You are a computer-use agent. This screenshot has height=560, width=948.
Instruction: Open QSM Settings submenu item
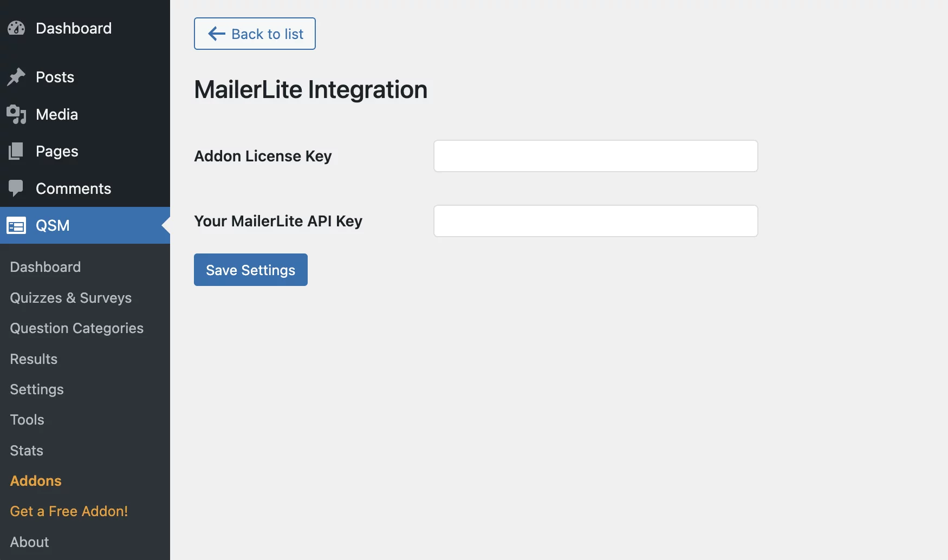click(x=37, y=389)
